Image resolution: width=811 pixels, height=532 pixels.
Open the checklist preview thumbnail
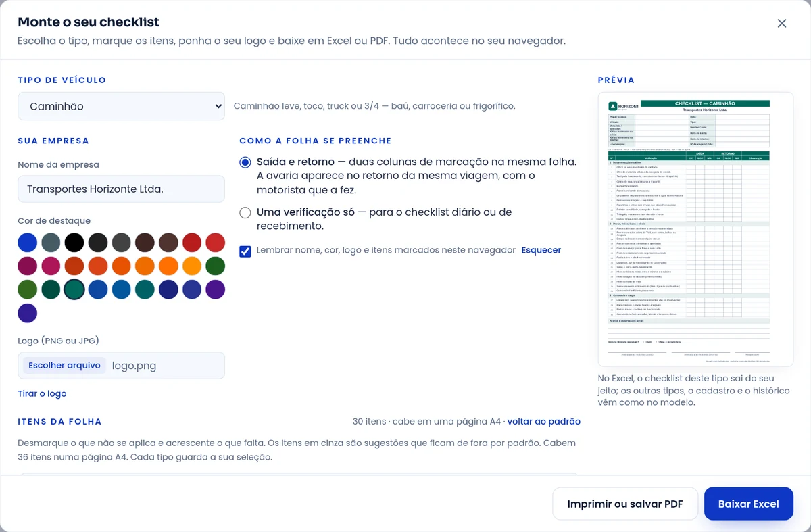click(695, 229)
